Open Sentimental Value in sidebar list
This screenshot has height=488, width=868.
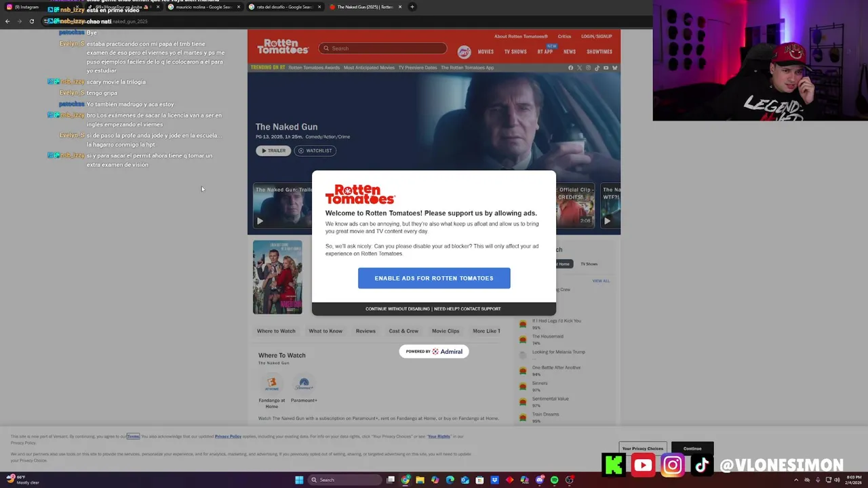click(x=551, y=399)
